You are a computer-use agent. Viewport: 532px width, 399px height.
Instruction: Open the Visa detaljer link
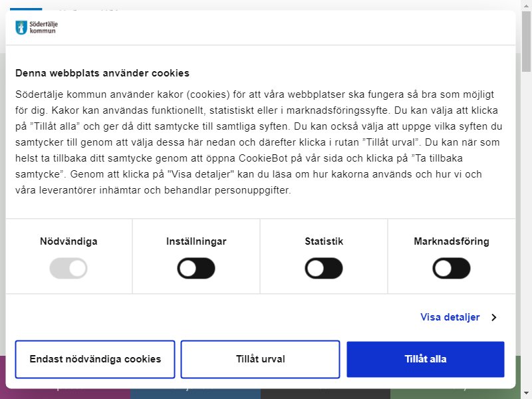[450, 317]
